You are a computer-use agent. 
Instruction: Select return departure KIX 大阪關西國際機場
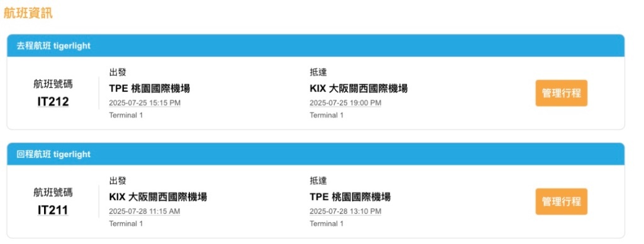[x=158, y=197]
